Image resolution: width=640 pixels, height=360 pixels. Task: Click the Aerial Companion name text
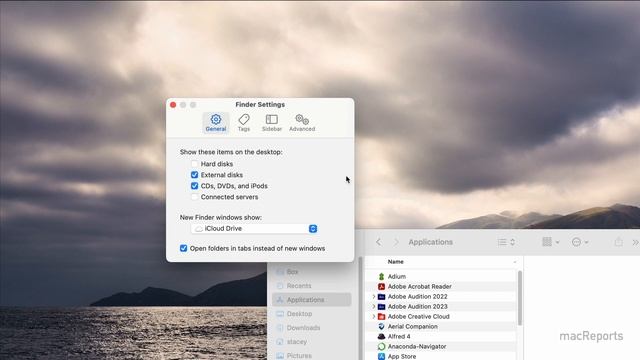(413, 327)
